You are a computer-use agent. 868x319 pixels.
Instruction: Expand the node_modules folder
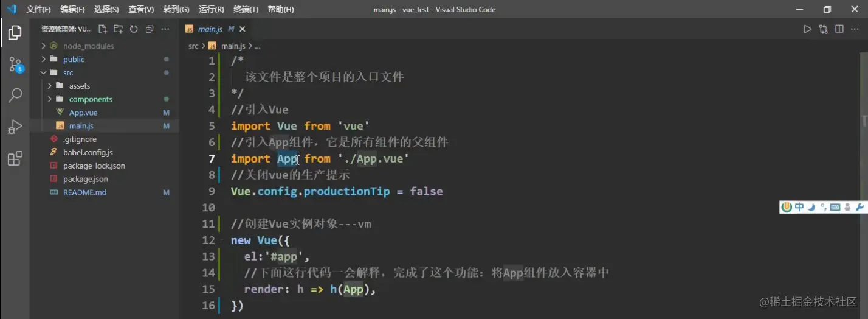[44, 46]
